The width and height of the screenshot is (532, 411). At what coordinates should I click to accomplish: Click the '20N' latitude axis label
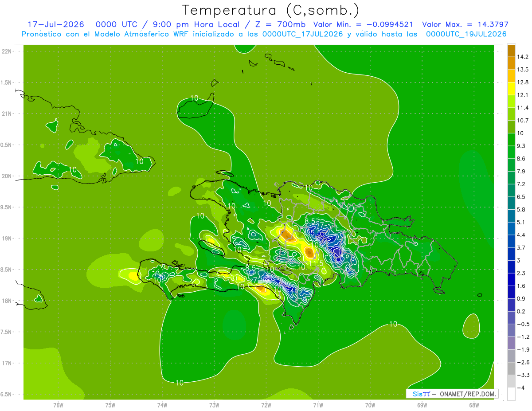[7, 176]
